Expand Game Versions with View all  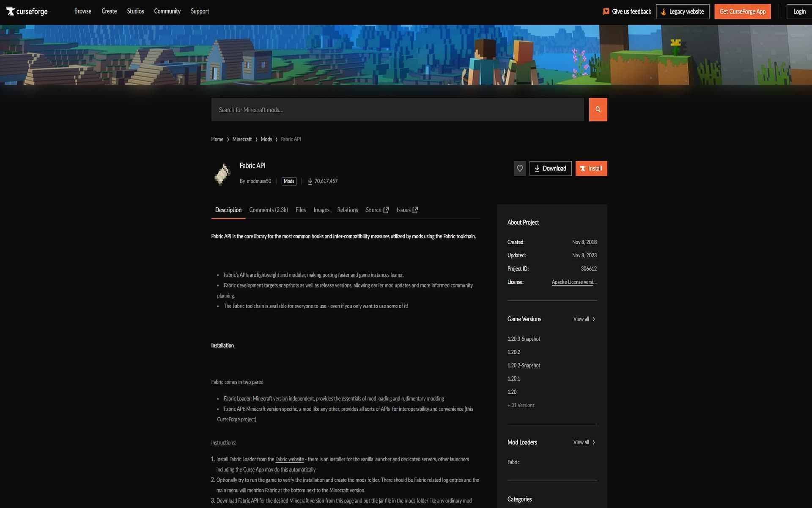pyautogui.click(x=584, y=319)
